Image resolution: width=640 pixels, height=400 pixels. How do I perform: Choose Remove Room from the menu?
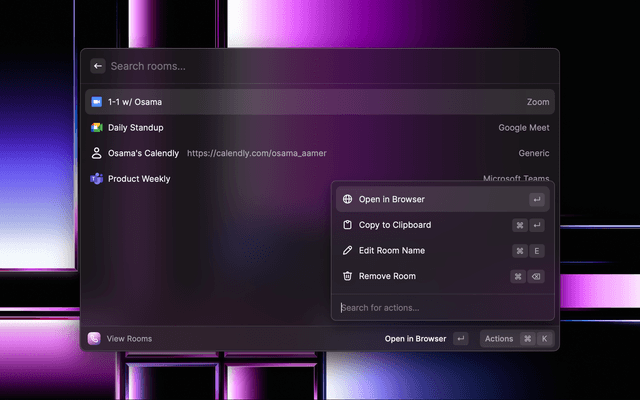coord(387,276)
